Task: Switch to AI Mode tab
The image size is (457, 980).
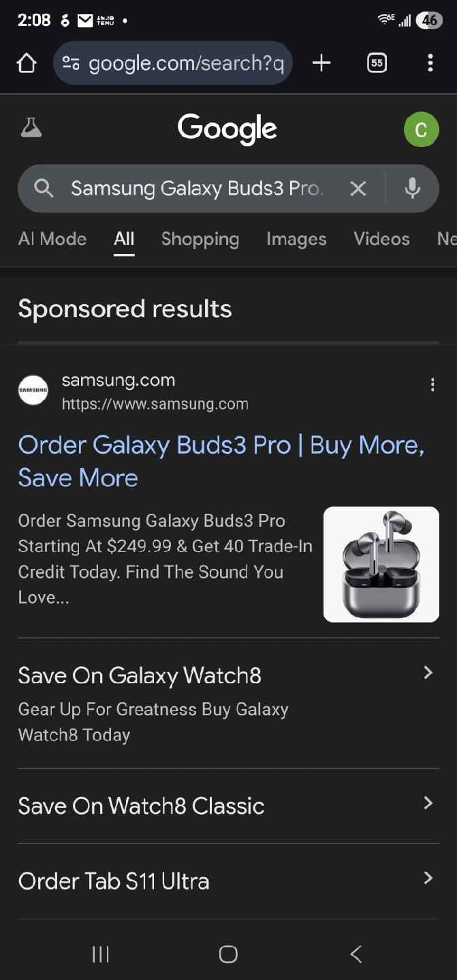Action: click(x=52, y=239)
